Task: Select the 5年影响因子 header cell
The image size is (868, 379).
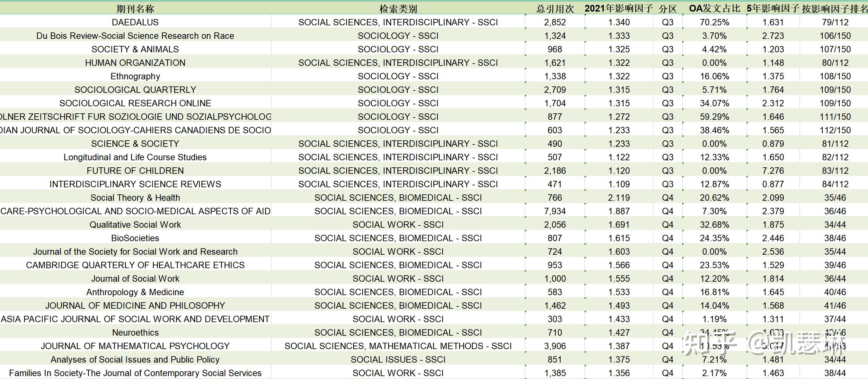Action: pyautogui.click(x=773, y=8)
